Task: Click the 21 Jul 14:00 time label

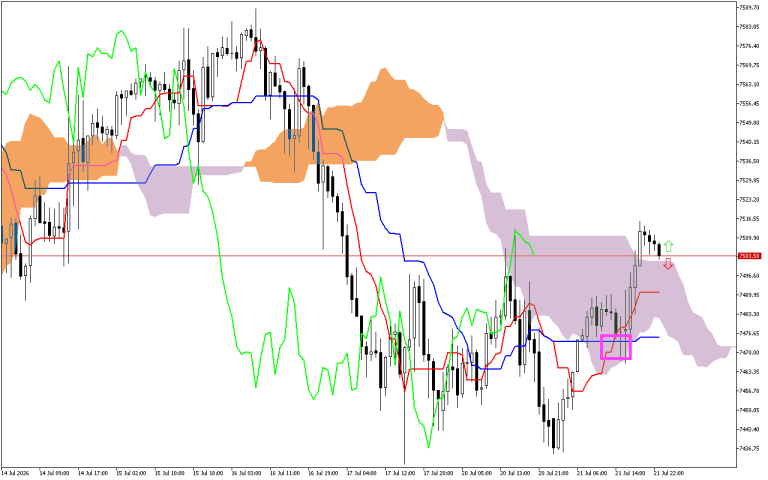Action: [630, 474]
